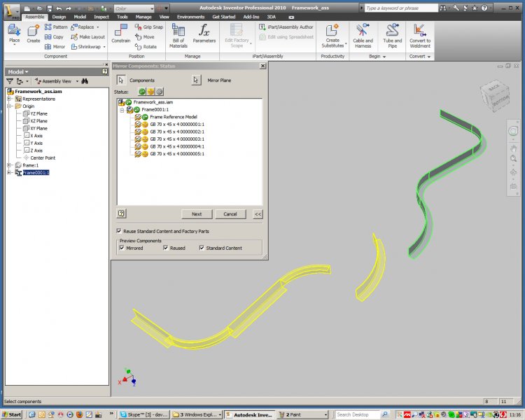The width and height of the screenshot is (525, 420).
Task: Start Tube and Pipe
Action: pos(393,36)
